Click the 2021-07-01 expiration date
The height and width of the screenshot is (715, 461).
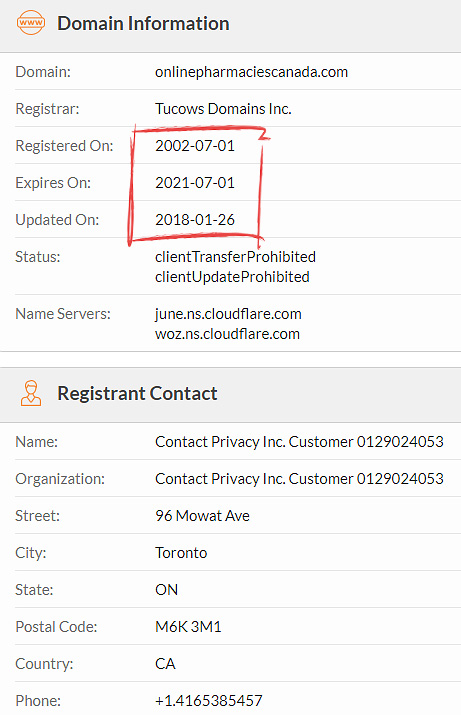[195, 183]
